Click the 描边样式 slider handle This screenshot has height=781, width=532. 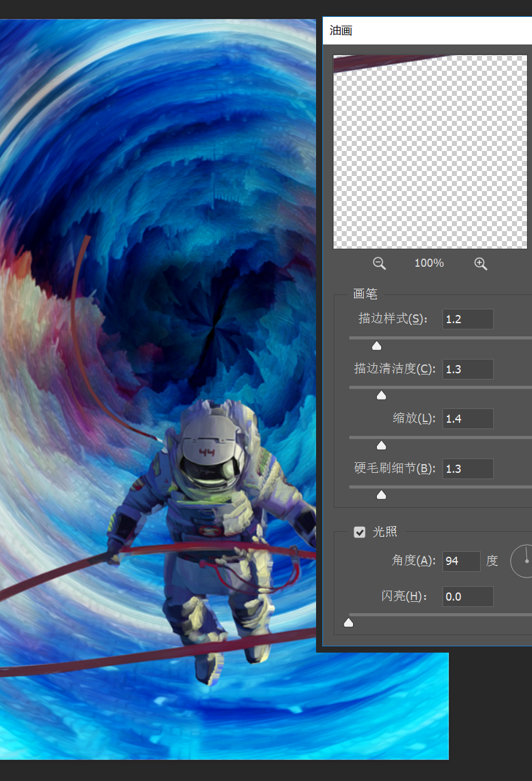(x=376, y=346)
